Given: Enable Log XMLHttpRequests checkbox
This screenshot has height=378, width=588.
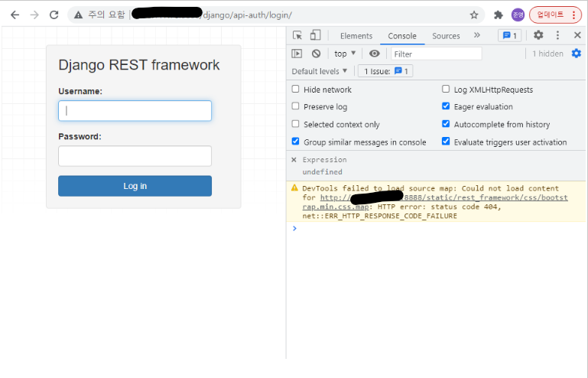Looking at the screenshot, I should [446, 89].
